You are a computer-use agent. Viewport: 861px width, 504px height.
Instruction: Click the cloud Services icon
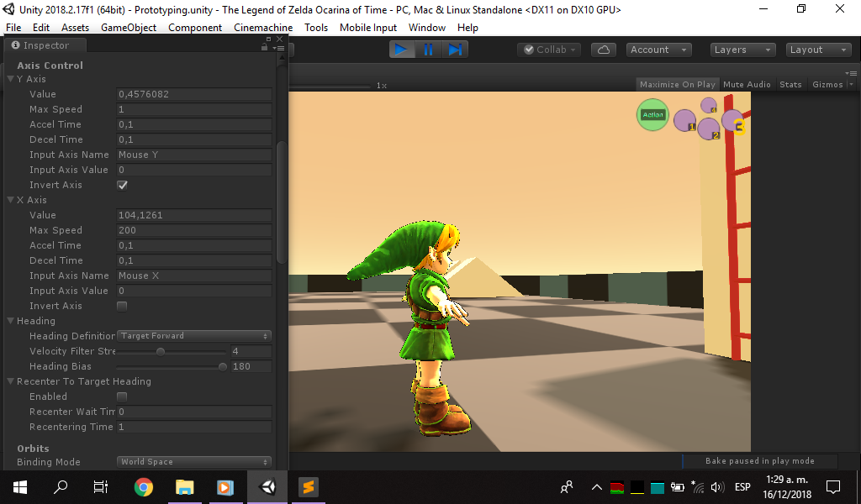pyautogui.click(x=604, y=49)
